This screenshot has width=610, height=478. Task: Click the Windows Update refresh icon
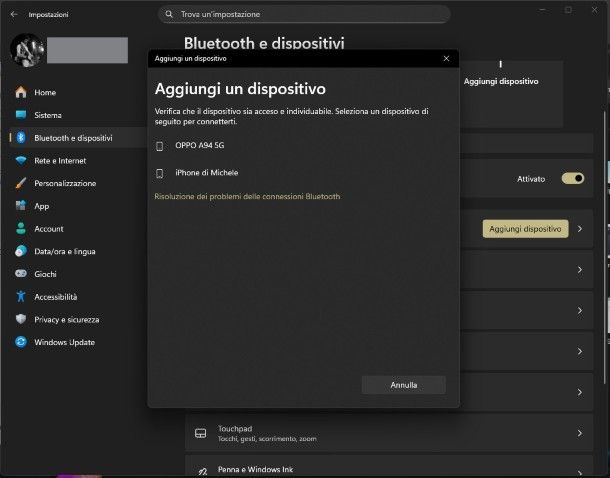click(21, 342)
